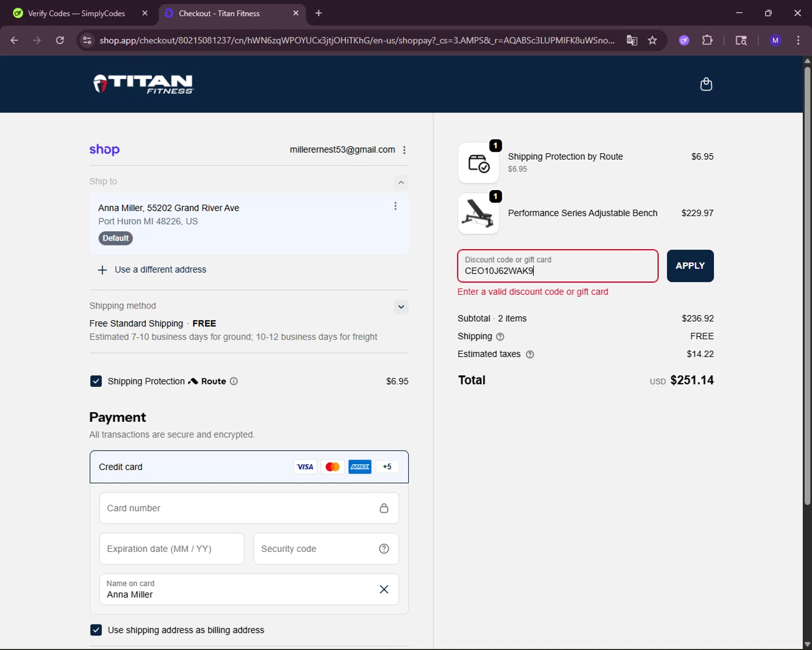Viewport: 812px width, 650px height.
Task: Click the Discount code or gift card field
Action: click(x=558, y=266)
